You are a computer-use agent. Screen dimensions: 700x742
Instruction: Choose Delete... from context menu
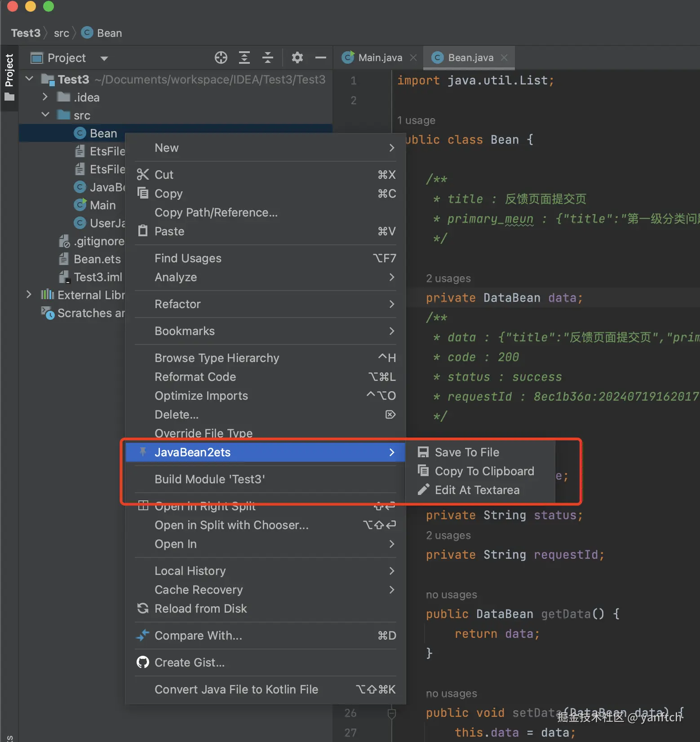(x=266, y=415)
